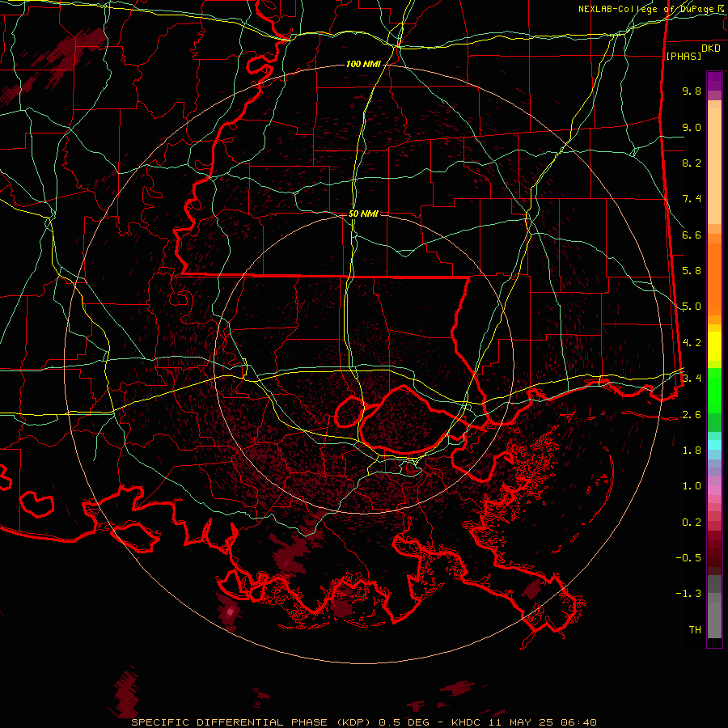Click the -1.3 value on the color scale
Image resolution: width=728 pixels, height=728 pixels.
[x=688, y=594]
